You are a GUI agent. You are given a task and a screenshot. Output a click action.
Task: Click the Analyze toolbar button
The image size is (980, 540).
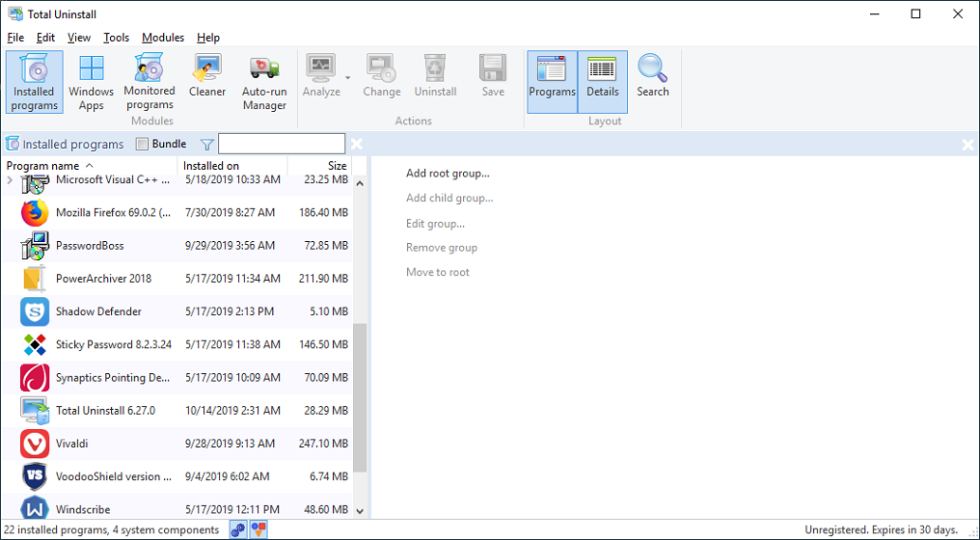click(321, 75)
